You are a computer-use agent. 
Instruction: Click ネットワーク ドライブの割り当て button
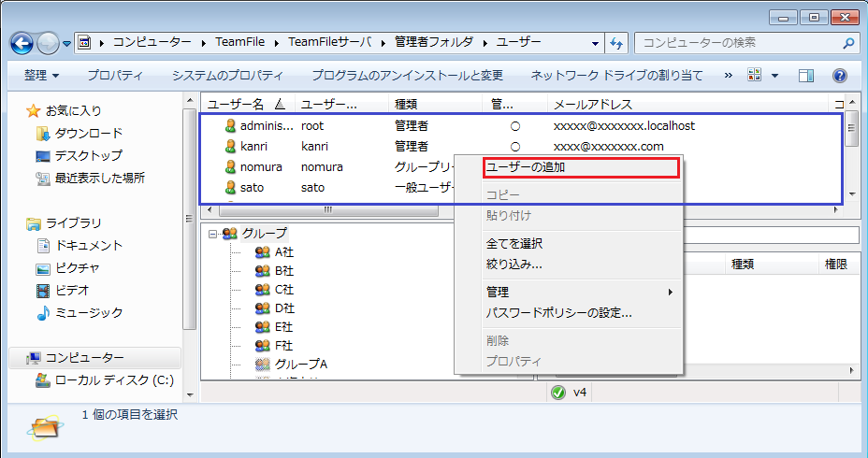tap(616, 75)
